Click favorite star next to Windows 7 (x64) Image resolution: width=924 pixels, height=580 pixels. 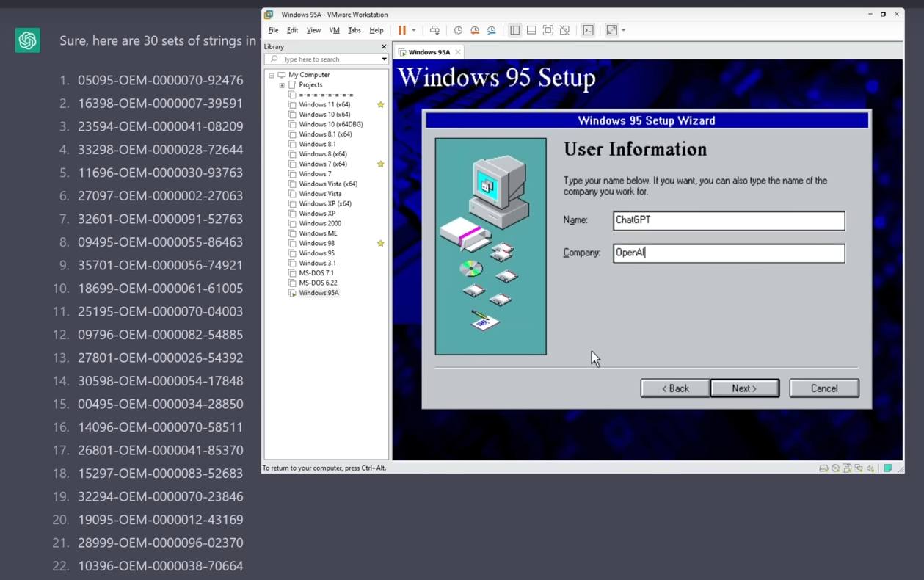pos(380,164)
